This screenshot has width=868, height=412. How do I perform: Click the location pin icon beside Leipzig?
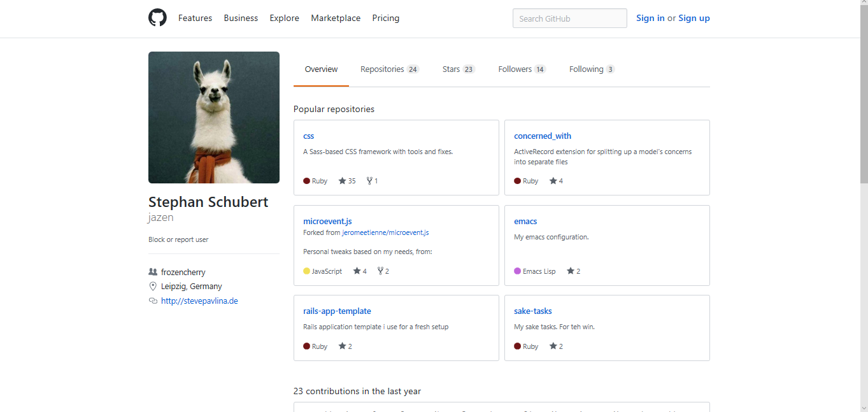153,287
